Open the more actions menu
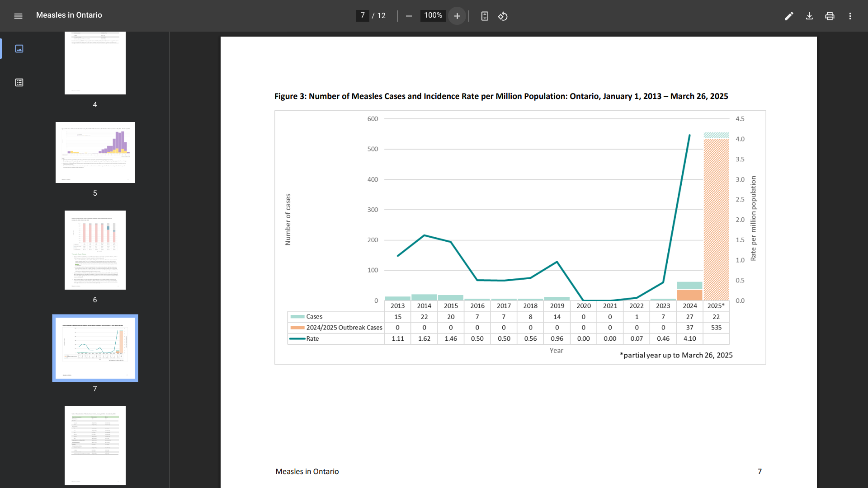868x488 pixels. [x=850, y=16]
